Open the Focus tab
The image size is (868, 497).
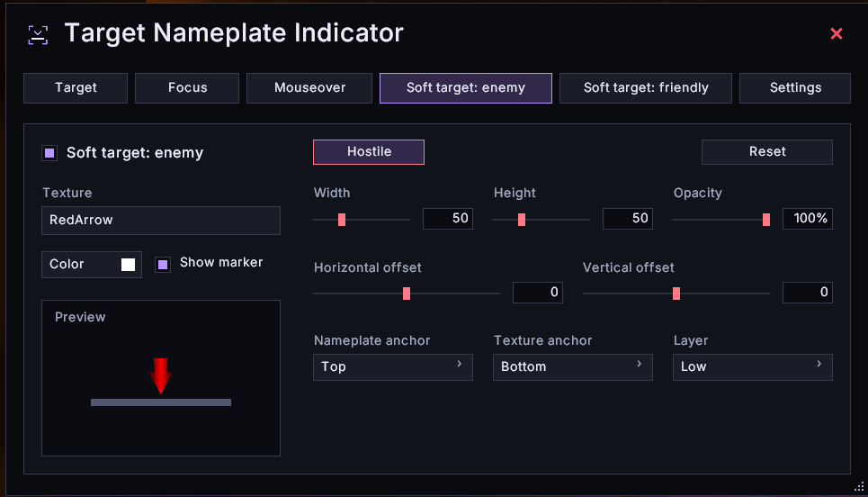click(187, 88)
